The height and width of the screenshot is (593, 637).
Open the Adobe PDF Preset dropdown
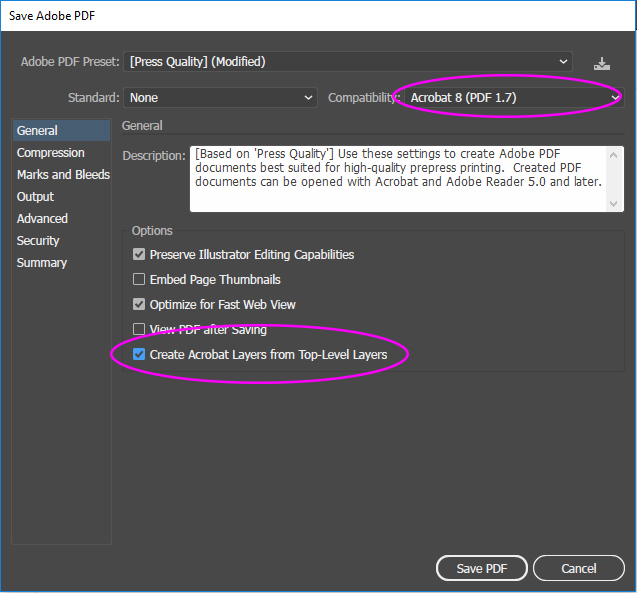pyautogui.click(x=348, y=62)
